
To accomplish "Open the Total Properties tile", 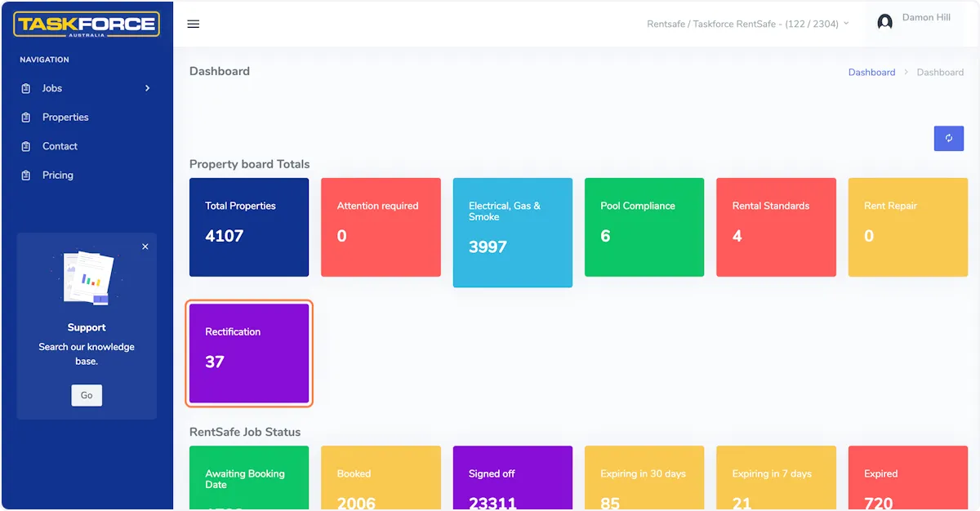I will coord(249,227).
